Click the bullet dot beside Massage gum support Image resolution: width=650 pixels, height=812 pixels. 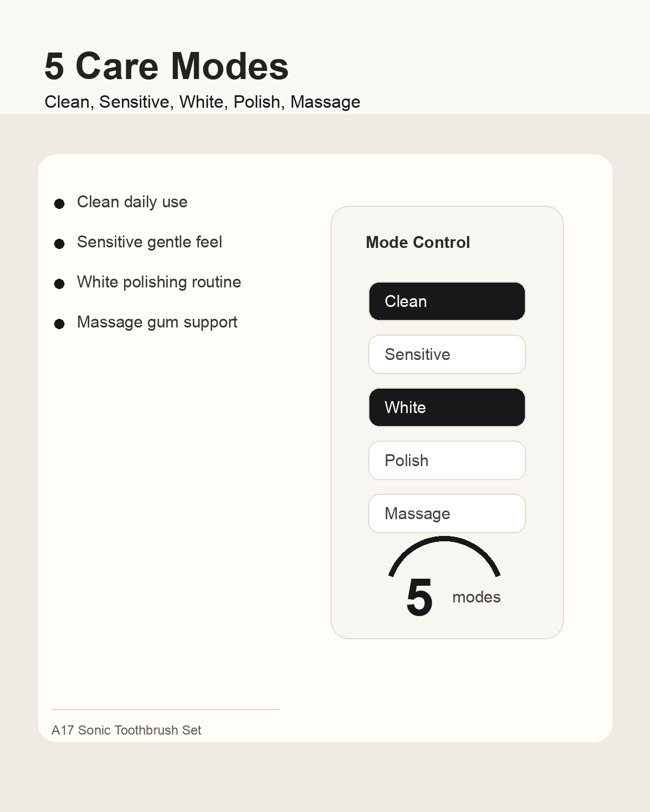[60, 324]
